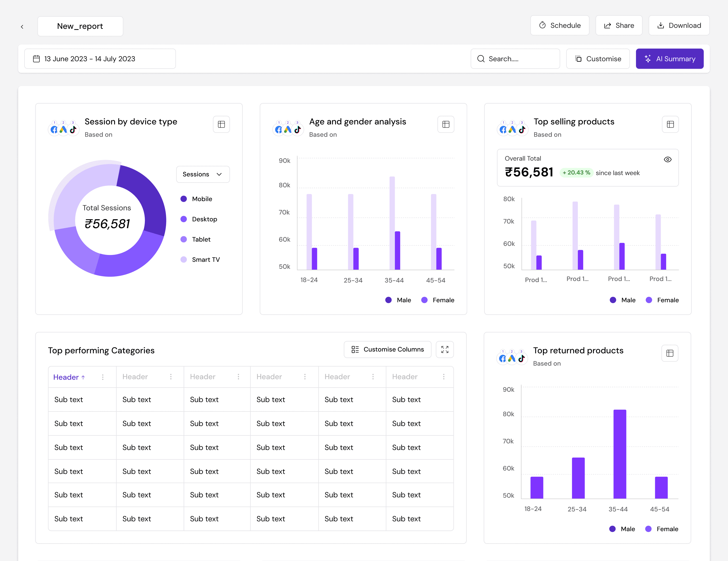Click the Customise button
The height and width of the screenshot is (561, 728).
[x=598, y=59]
